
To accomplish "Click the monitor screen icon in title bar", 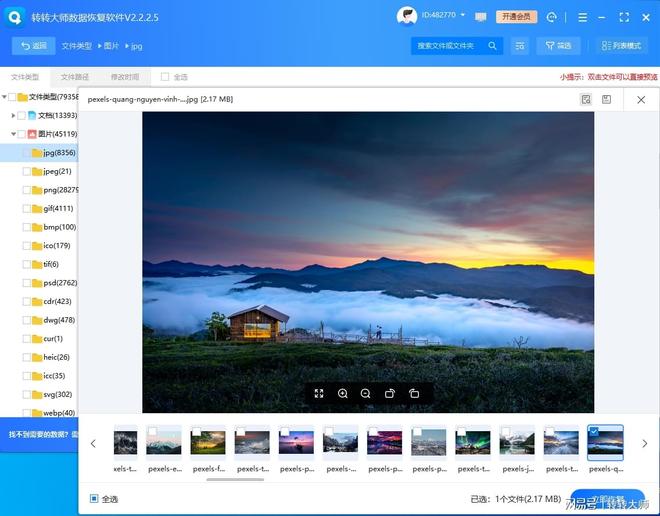I will 480,17.
